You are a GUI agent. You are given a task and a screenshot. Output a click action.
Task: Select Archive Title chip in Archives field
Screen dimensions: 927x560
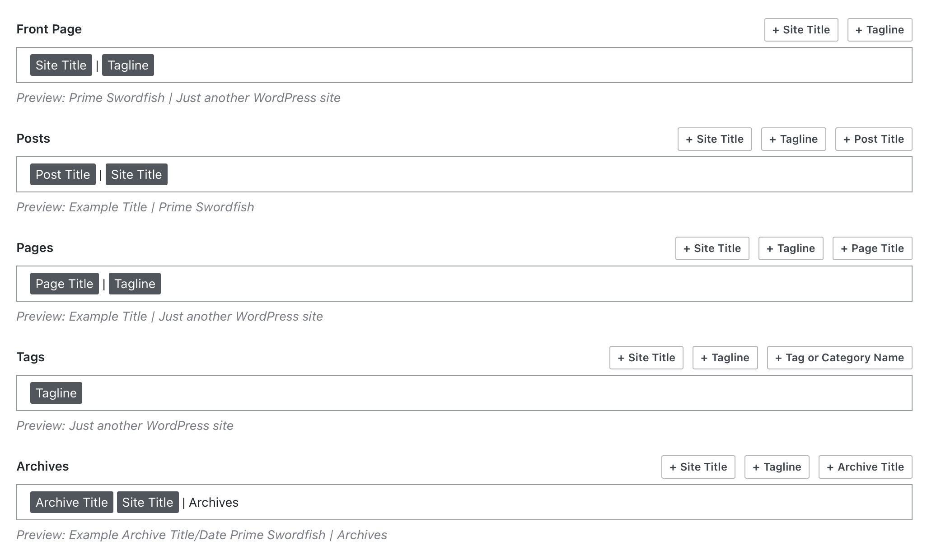pyautogui.click(x=71, y=502)
